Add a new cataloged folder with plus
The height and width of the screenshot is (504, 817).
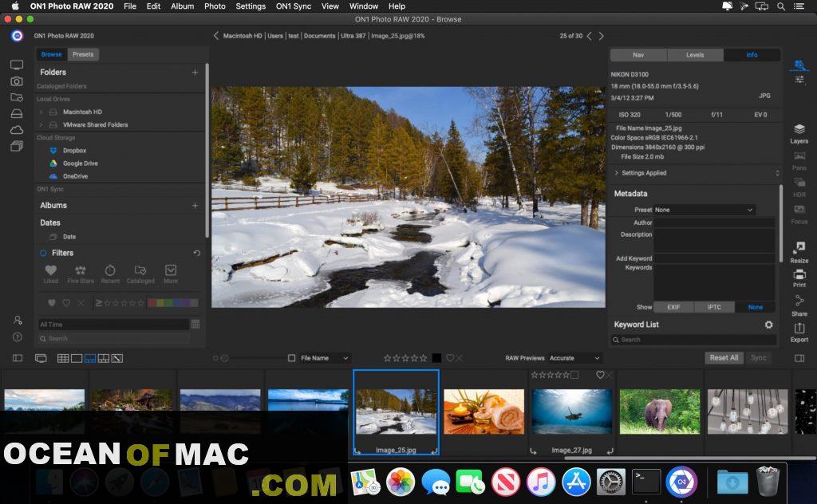pyautogui.click(x=195, y=73)
